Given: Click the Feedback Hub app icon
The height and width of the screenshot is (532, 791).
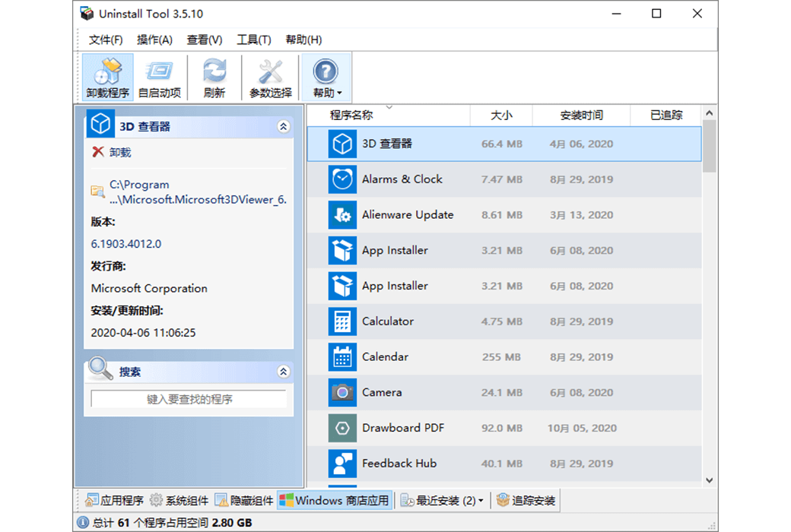Looking at the screenshot, I should pyautogui.click(x=342, y=464).
